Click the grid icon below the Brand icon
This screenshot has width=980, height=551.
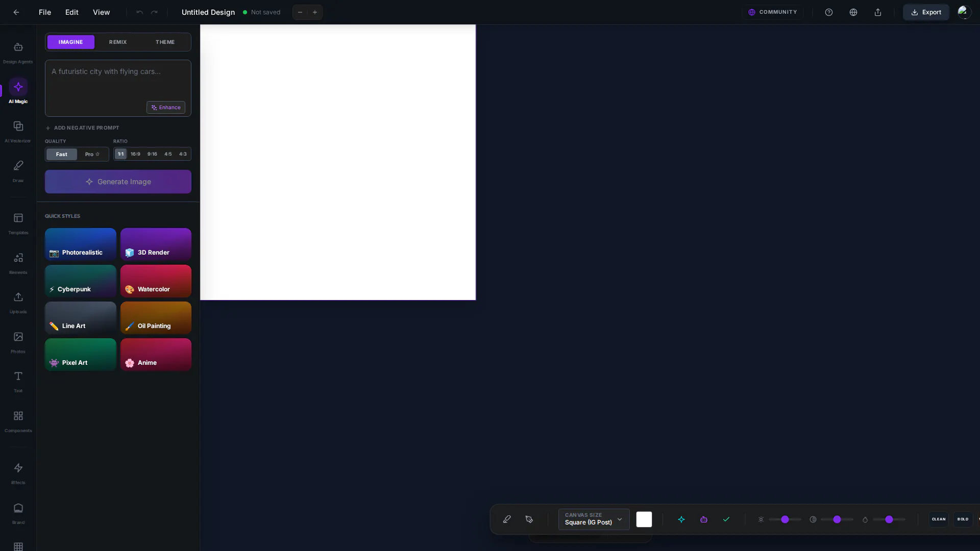click(18, 546)
